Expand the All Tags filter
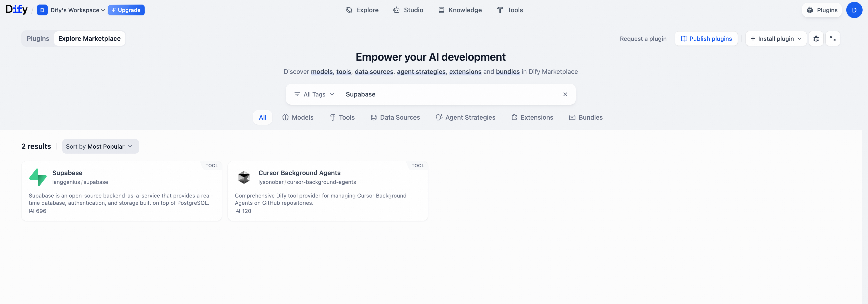 coord(314,94)
